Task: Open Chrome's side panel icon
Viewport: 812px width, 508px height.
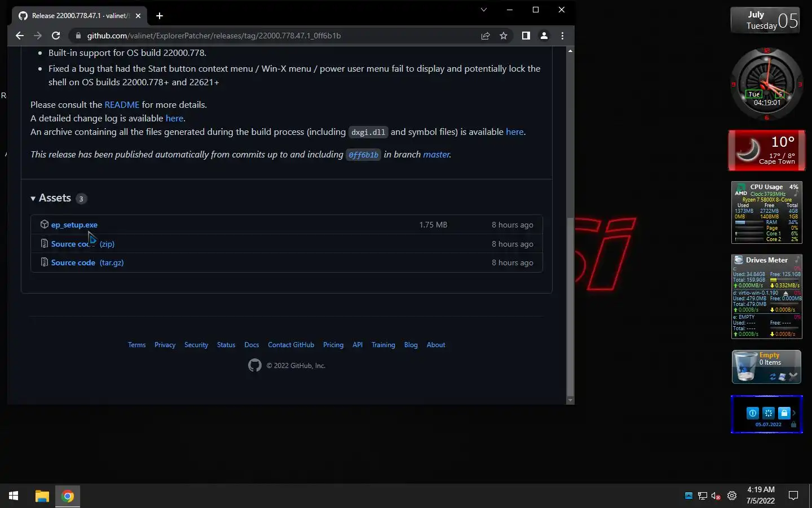Action: tap(526, 36)
